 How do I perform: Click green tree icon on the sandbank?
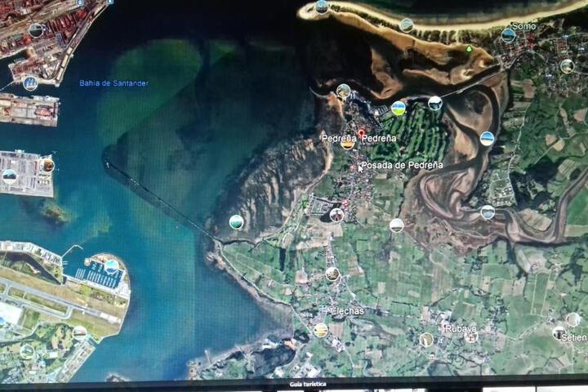click(x=469, y=49)
